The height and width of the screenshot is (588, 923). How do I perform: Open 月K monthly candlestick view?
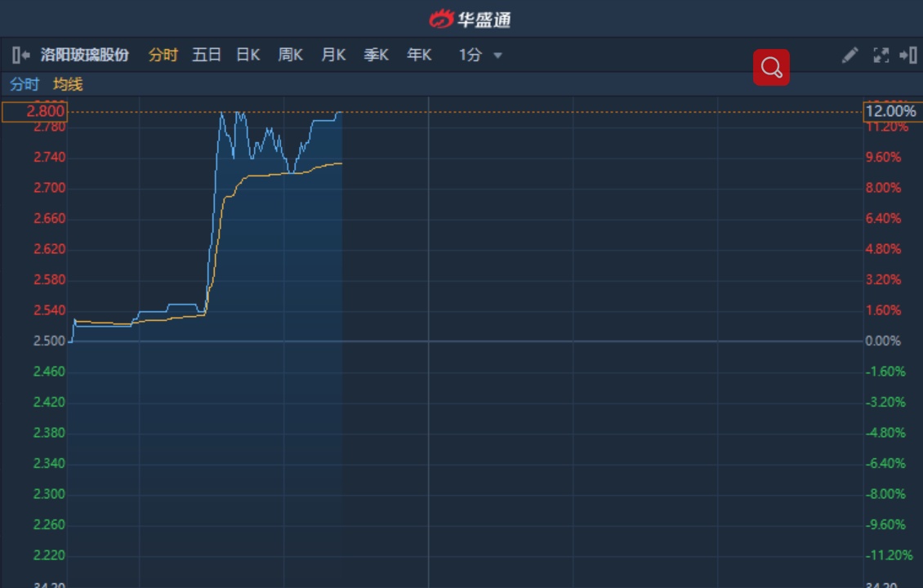point(333,55)
